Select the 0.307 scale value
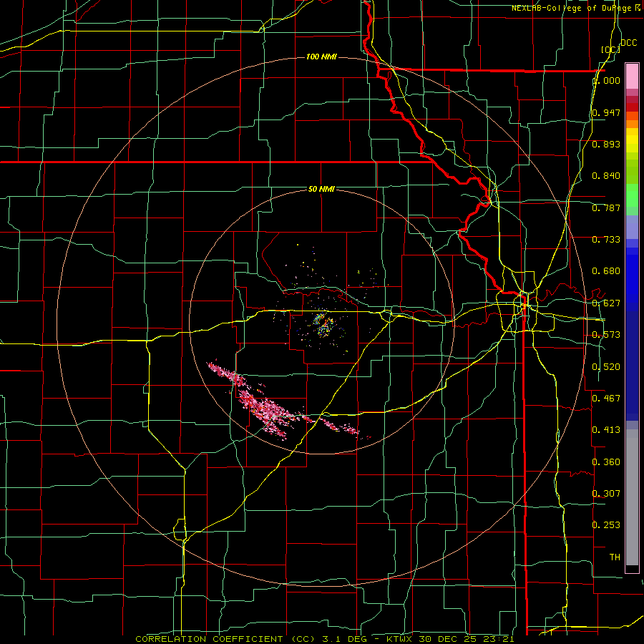644x644 pixels. 606,494
